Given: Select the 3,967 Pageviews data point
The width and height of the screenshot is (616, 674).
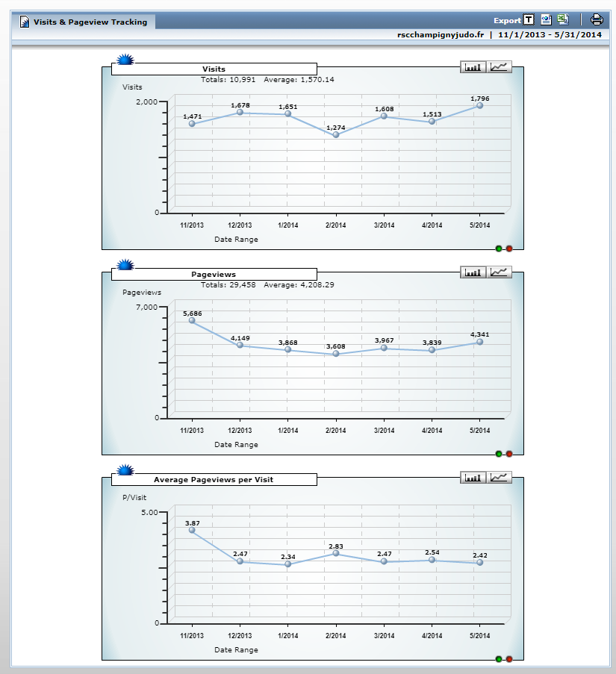Looking at the screenshot, I should point(384,348).
